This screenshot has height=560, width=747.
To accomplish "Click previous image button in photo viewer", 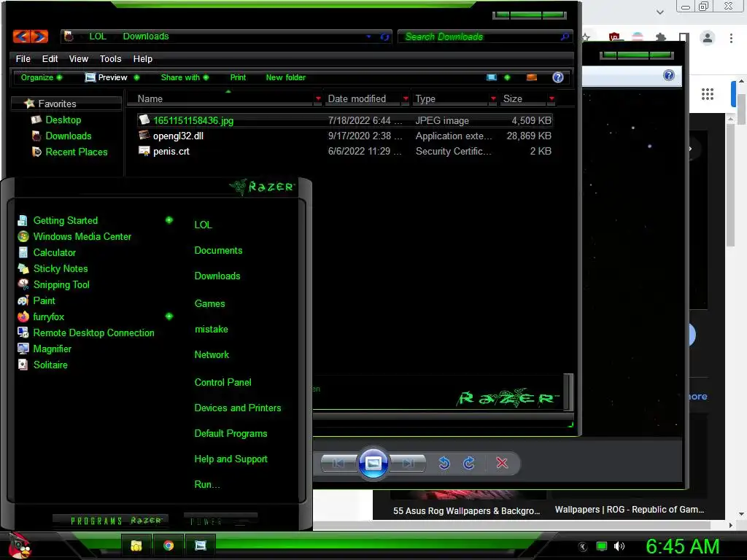I will (338, 463).
